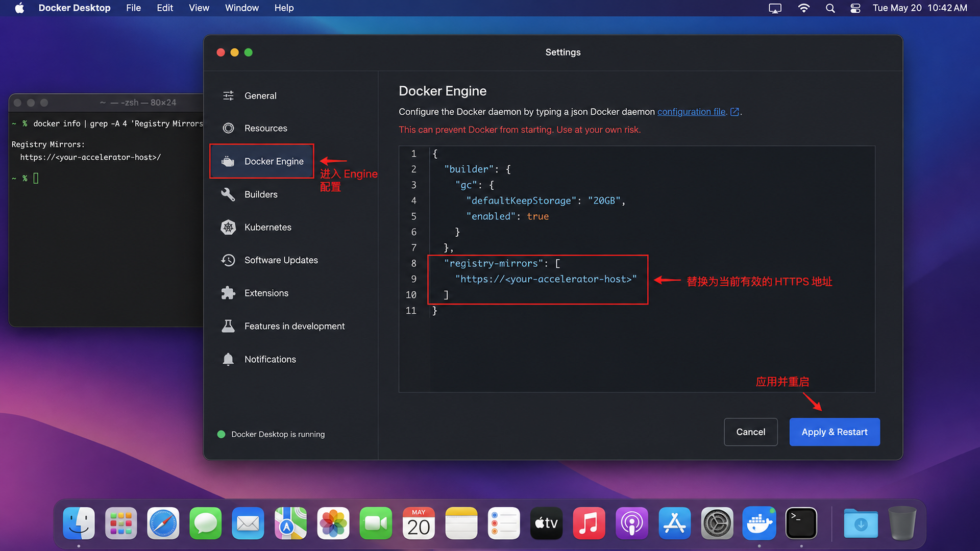This screenshot has width=980, height=551.
Task: Click the Notifications bell icon
Action: pyautogui.click(x=228, y=359)
